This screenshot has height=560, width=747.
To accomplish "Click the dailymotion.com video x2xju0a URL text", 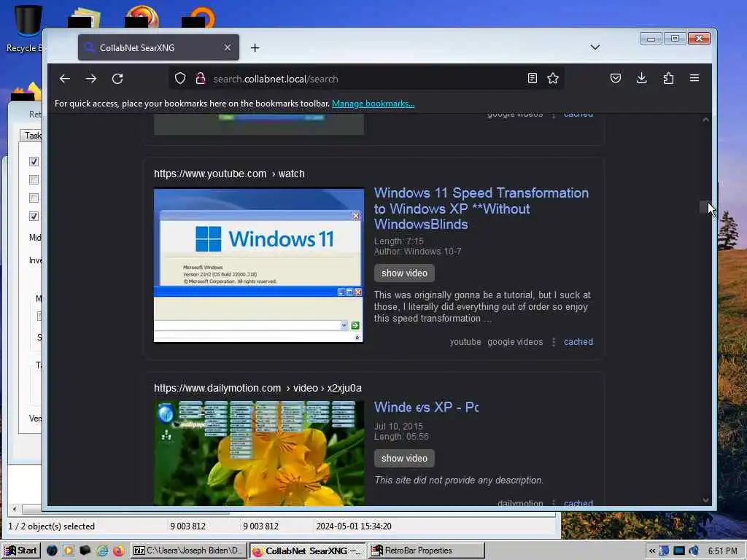I will coord(258,388).
